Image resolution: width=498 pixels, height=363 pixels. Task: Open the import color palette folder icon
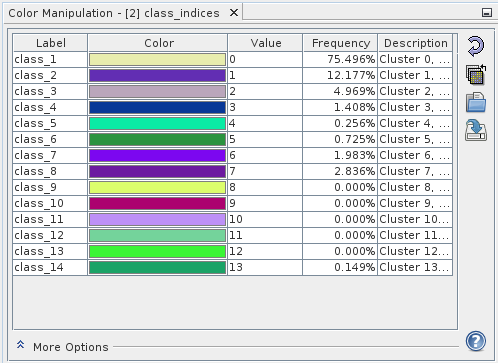point(476,102)
